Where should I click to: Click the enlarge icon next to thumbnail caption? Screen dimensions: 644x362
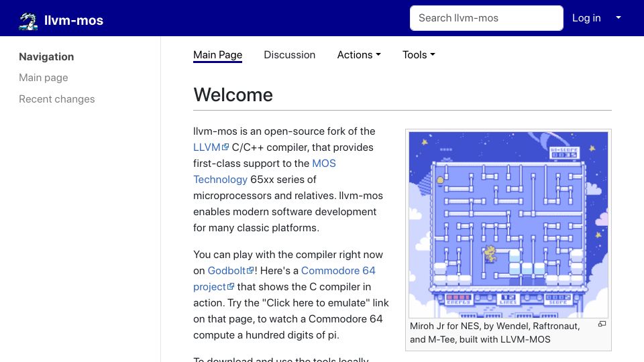(x=602, y=324)
